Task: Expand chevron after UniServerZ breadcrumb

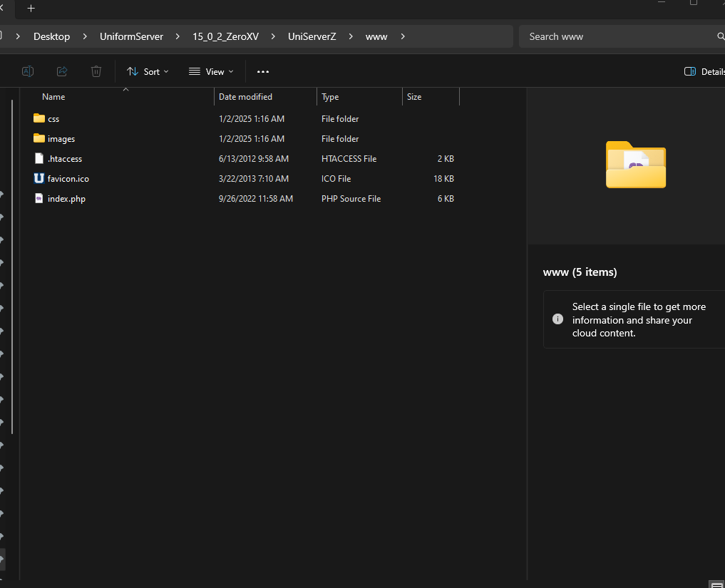Action: (x=351, y=36)
